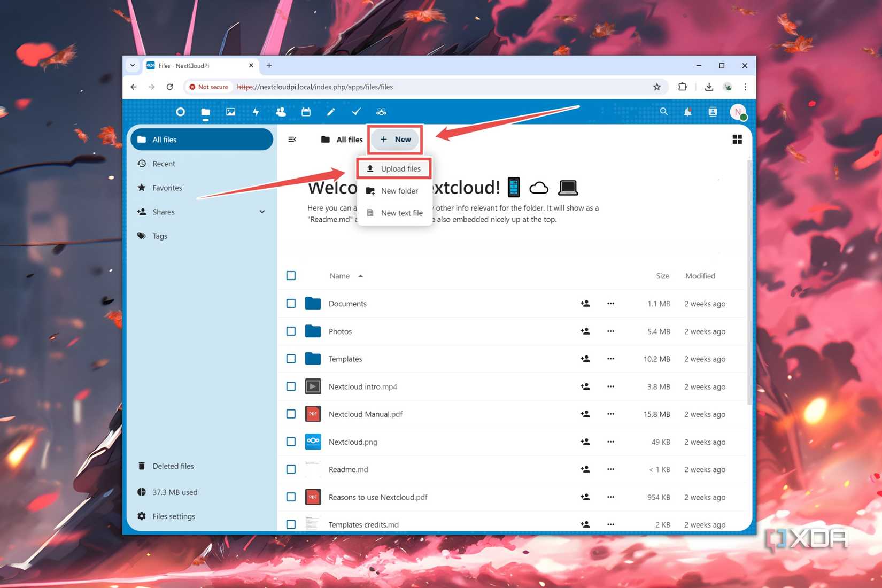Open actions menu for Photos

[610, 331]
